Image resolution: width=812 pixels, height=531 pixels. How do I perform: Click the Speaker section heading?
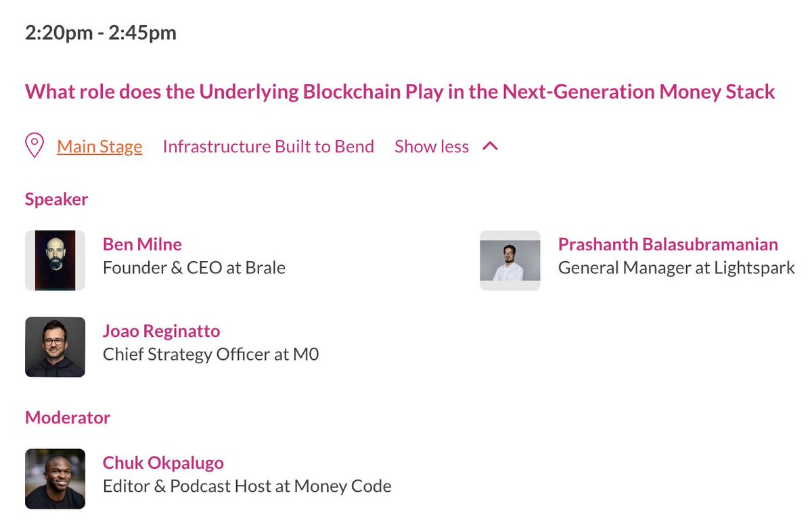coord(57,199)
